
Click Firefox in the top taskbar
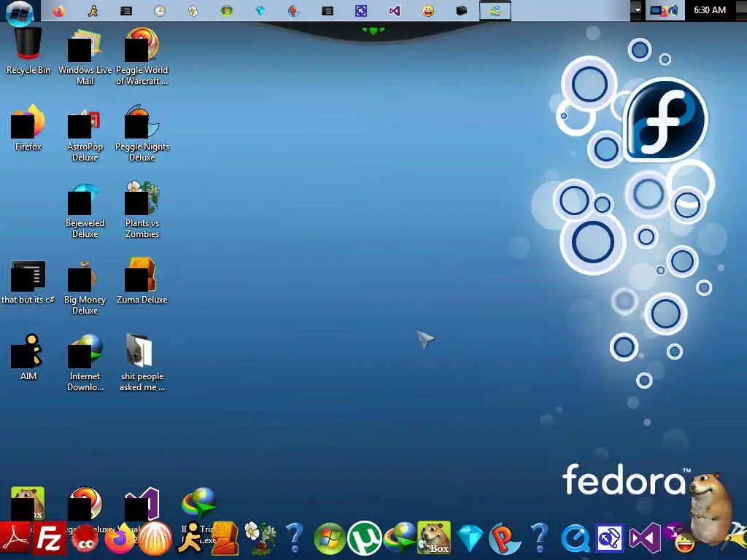click(58, 11)
